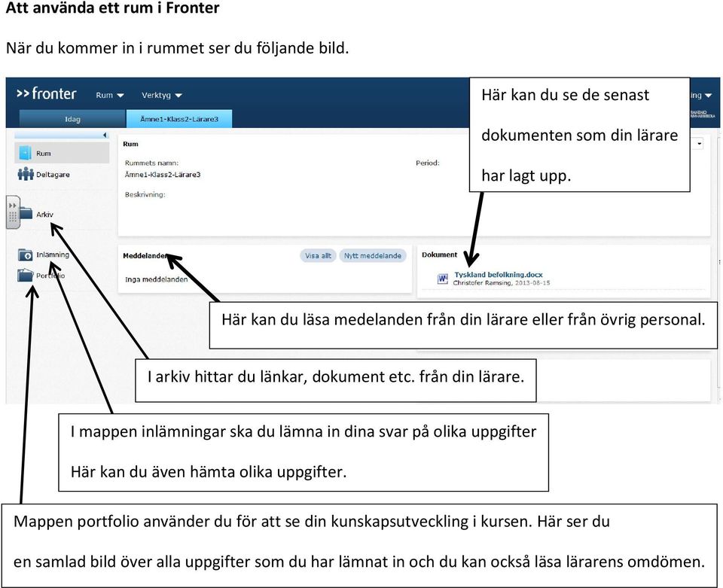Click the Inga meddelanden text
This screenshot has width=723, height=588.
point(157,279)
